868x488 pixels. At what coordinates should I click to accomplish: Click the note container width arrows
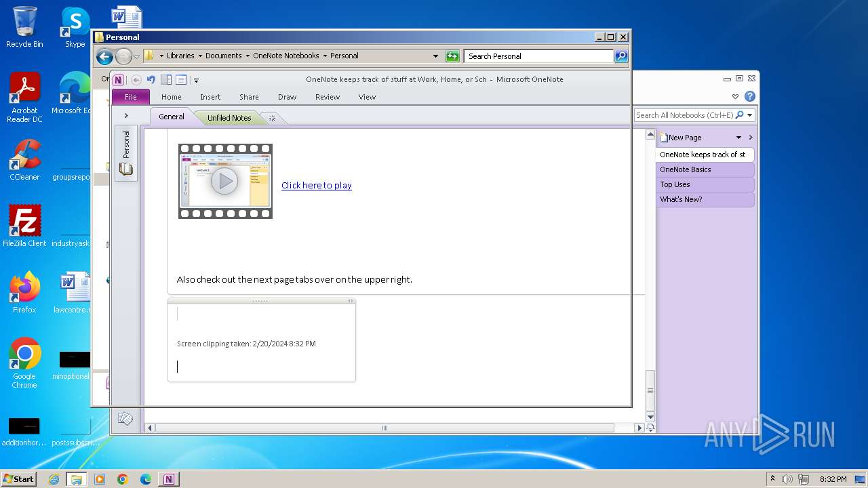[x=351, y=300]
